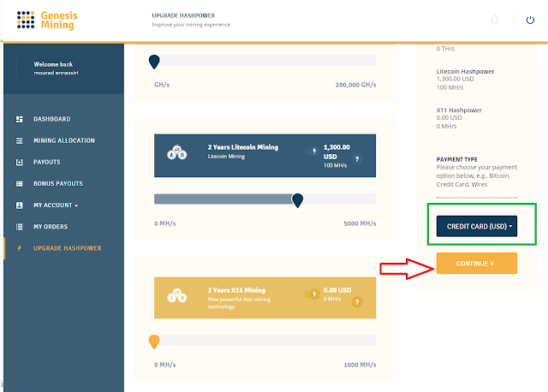Click the 2 Years X11 Mining banner

pyautogui.click(x=265, y=298)
